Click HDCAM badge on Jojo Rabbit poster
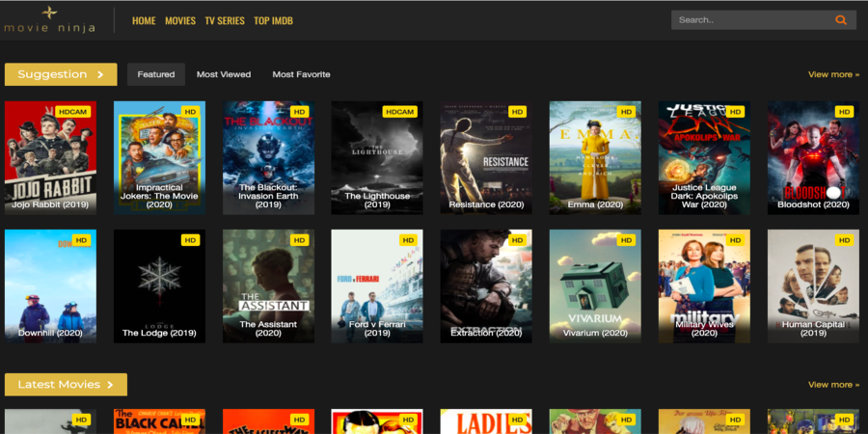Image resolution: width=868 pixels, height=434 pixels. pyautogui.click(x=73, y=112)
